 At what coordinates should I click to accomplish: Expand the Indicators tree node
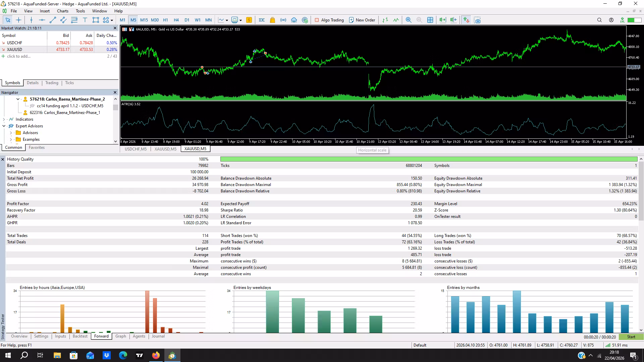4,119
